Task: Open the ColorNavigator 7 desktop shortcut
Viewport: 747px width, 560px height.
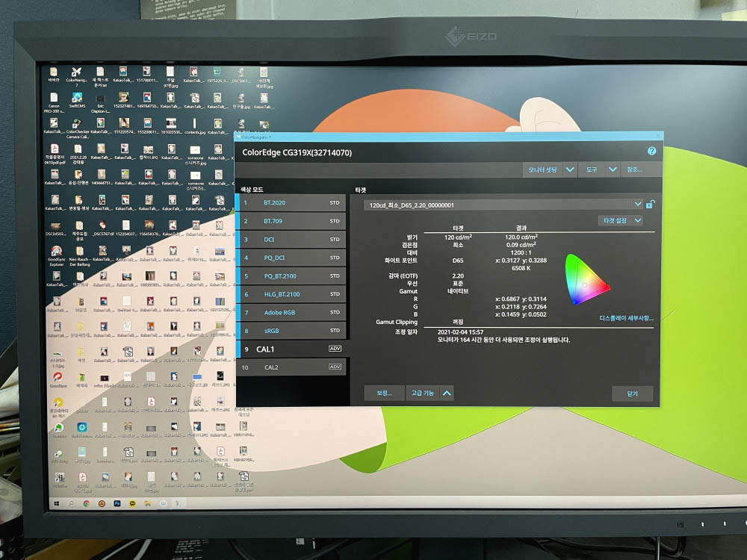Action: tap(76, 76)
